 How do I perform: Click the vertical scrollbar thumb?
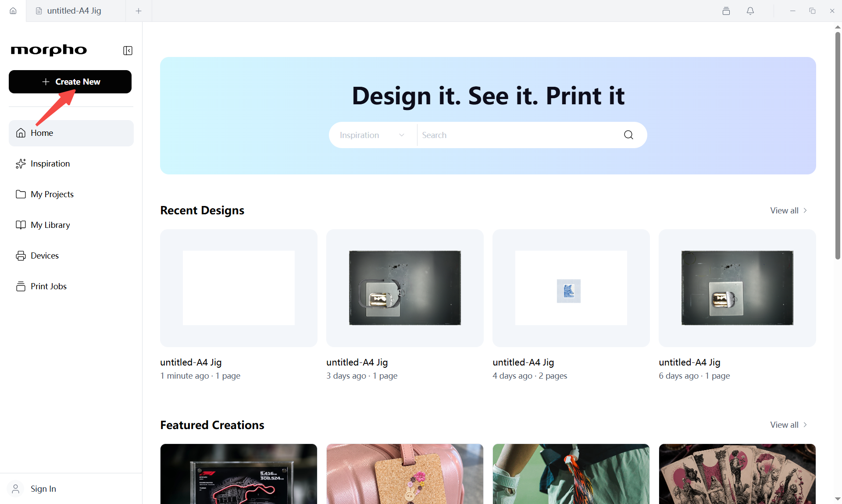coord(838,146)
